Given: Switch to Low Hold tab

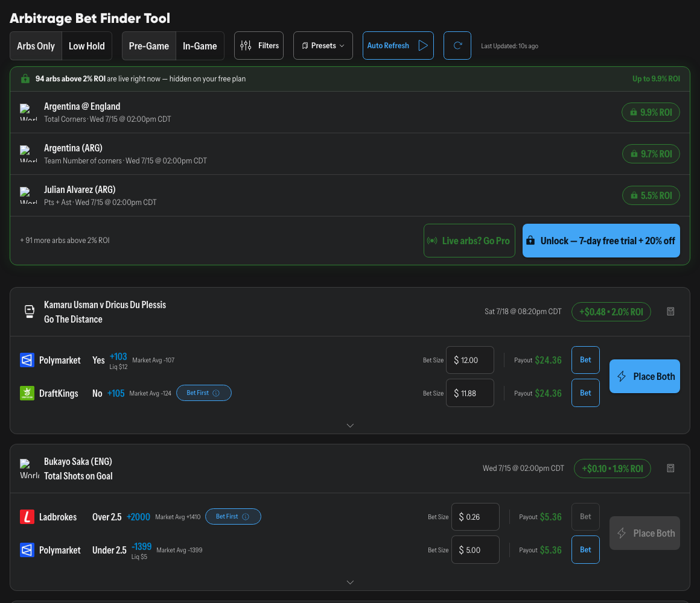Looking at the screenshot, I should [x=87, y=46].
